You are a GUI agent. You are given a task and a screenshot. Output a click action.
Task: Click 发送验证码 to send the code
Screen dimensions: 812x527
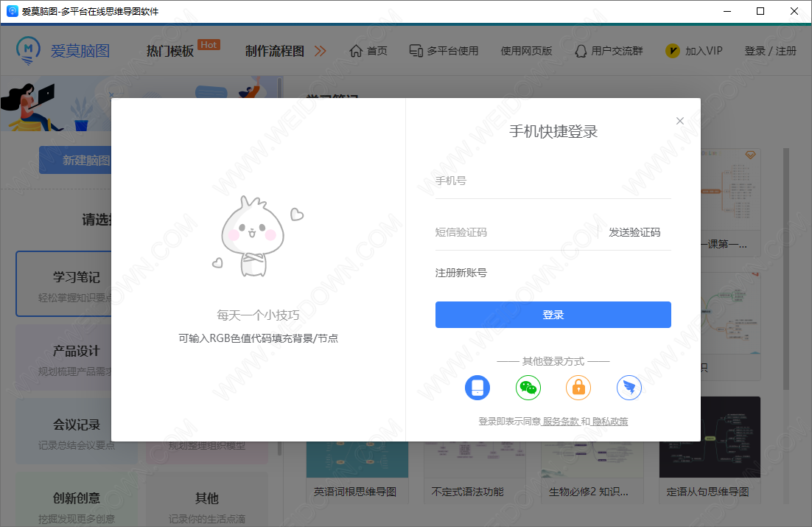pos(634,232)
